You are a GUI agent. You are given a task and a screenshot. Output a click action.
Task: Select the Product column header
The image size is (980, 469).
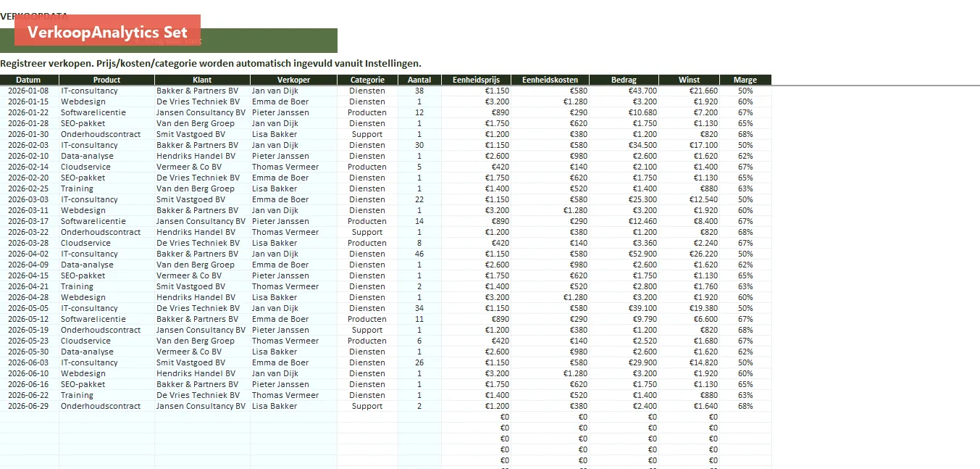(106, 80)
